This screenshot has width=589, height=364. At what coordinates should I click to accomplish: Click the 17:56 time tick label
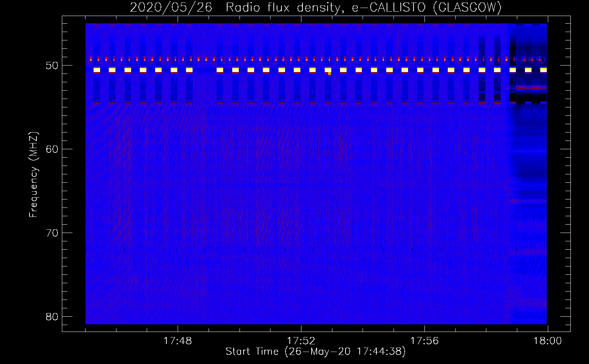(424, 341)
